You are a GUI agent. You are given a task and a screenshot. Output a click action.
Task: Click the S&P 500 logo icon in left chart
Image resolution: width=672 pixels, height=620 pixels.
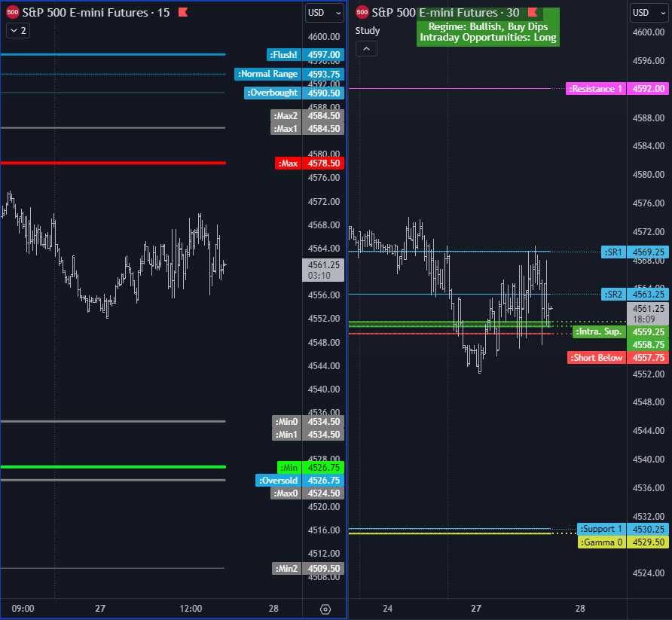coord(12,12)
